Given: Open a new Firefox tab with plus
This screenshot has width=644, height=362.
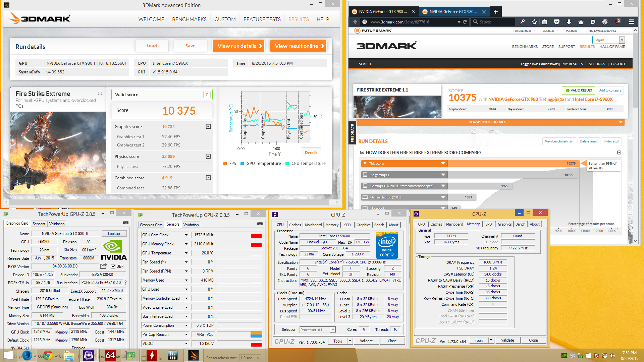Looking at the screenshot, I should click(496, 12).
